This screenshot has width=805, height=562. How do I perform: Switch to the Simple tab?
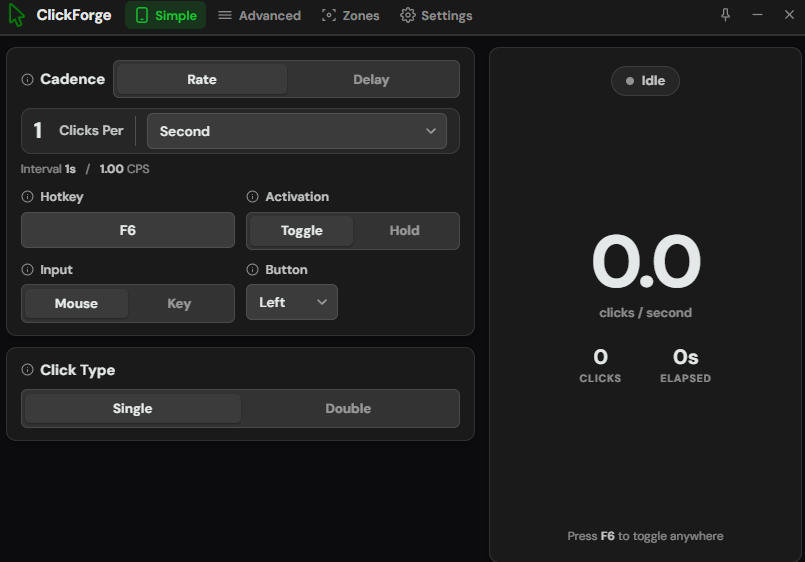point(165,15)
